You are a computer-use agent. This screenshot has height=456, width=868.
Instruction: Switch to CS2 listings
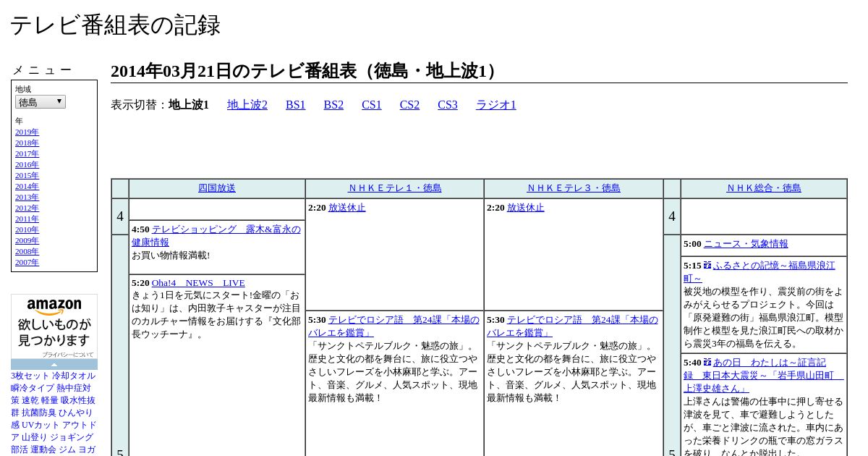[x=409, y=105]
